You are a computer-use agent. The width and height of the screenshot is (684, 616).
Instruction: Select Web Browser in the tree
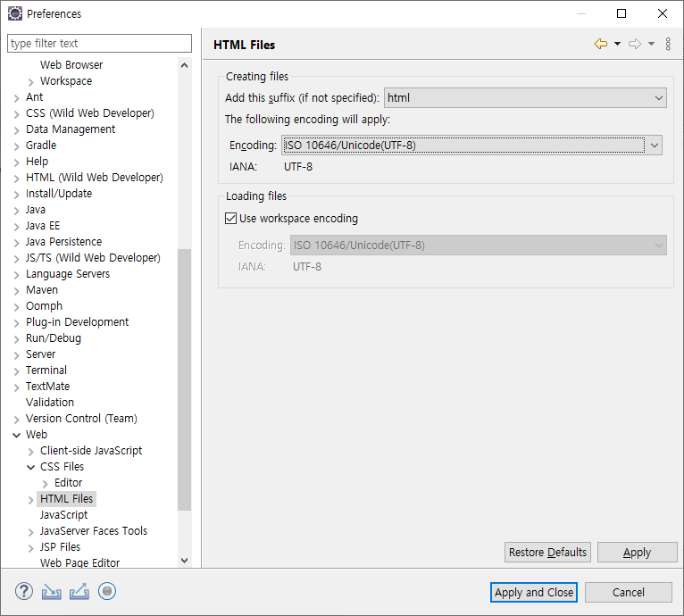pyautogui.click(x=71, y=65)
